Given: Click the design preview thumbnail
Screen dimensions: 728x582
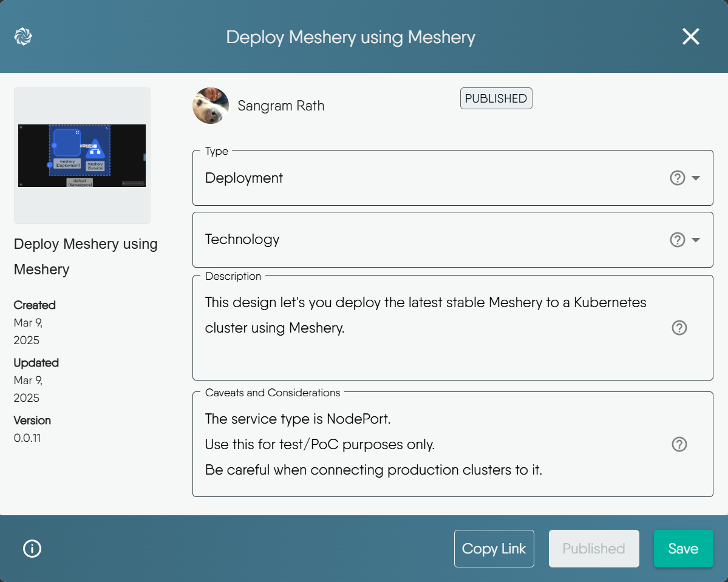Looking at the screenshot, I should pyautogui.click(x=81, y=155).
